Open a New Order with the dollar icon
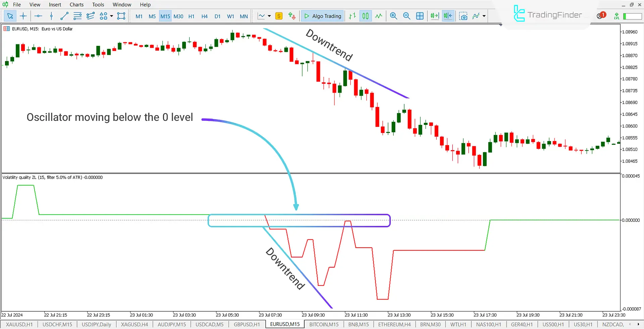The height and width of the screenshot is (329, 644). point(279,16)
